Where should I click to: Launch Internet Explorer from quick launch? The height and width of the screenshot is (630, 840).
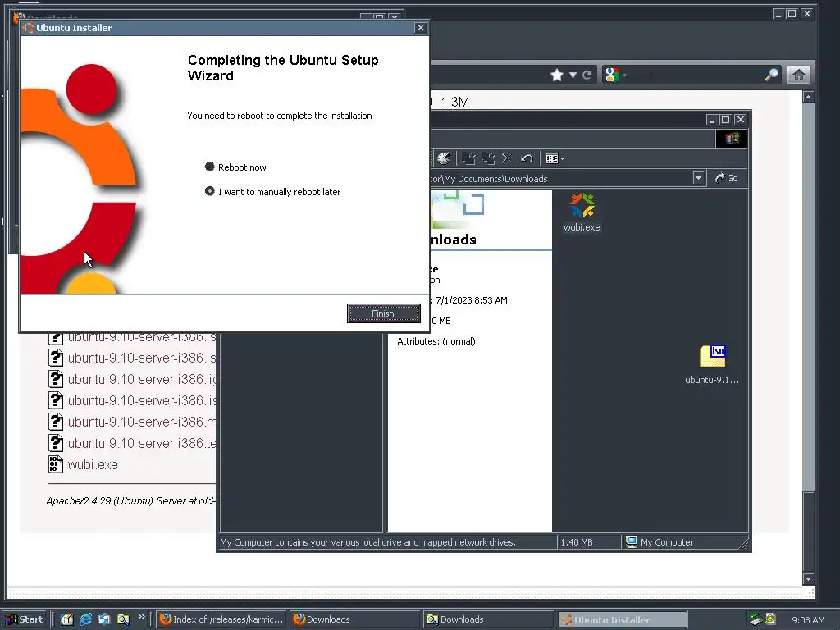[85, 619]
